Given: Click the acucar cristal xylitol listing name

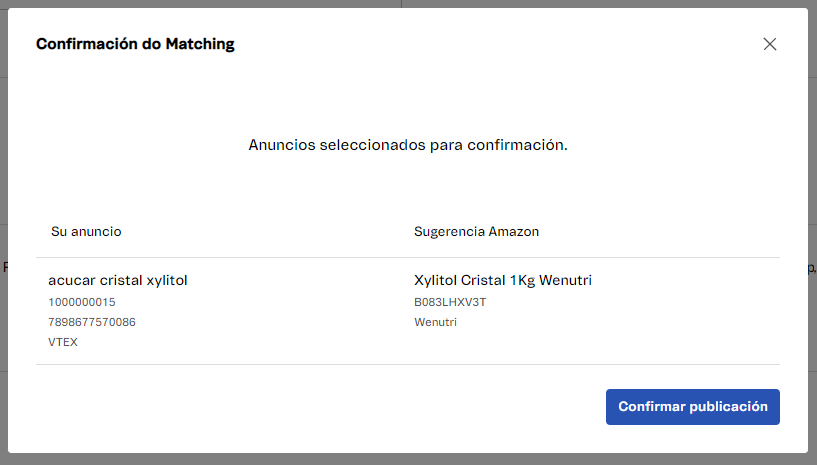Looking at the screenshot, I should pyautogui.click(x=118, y=280).
